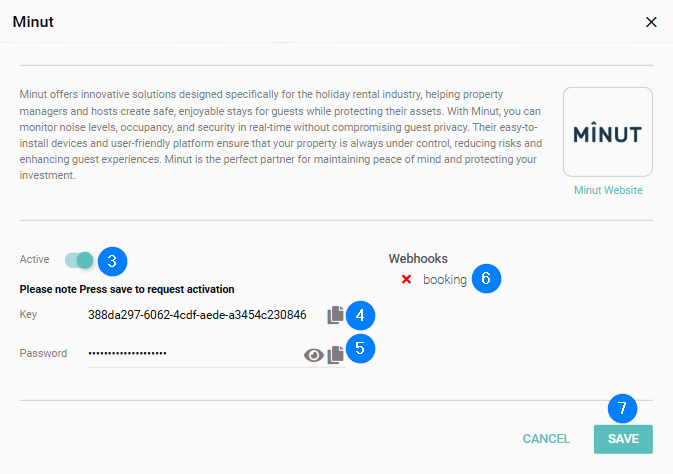Select the booking webhook entry

pyautogui.click(x=444, y=280)
